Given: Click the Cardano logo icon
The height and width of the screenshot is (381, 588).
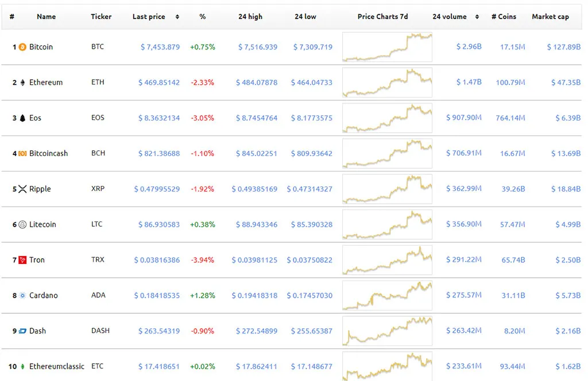Looking at the screenshot, I should (x=22, y=296).
